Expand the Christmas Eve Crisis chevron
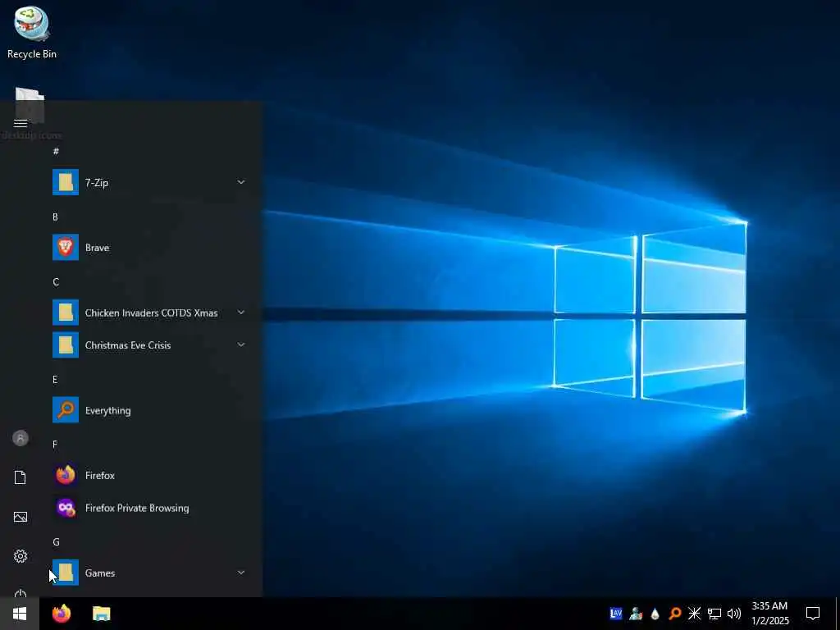The width and height of the screenshot is (840, 630). tap(241, 345)
